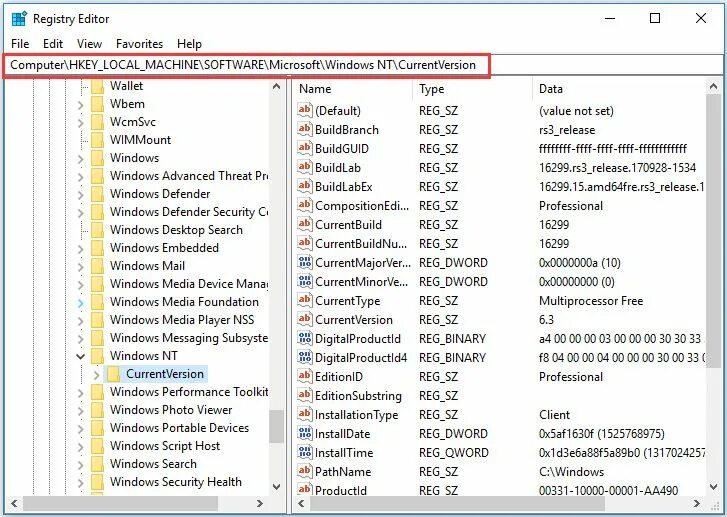Viewport: 727px width, 517px height.
Task: Click the QWORD icon beside InstallTime
Action: tap(305, 452)
